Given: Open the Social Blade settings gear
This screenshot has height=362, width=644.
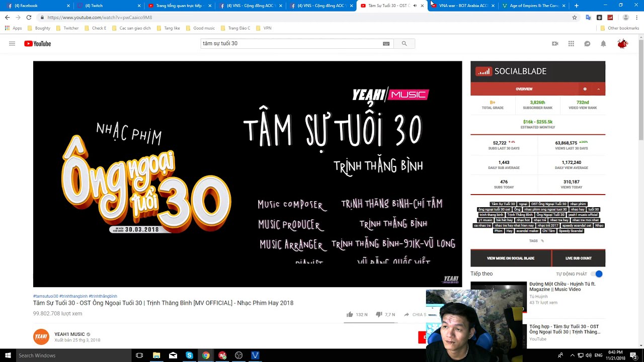Looking at the screenshot, I should point(585,89).
